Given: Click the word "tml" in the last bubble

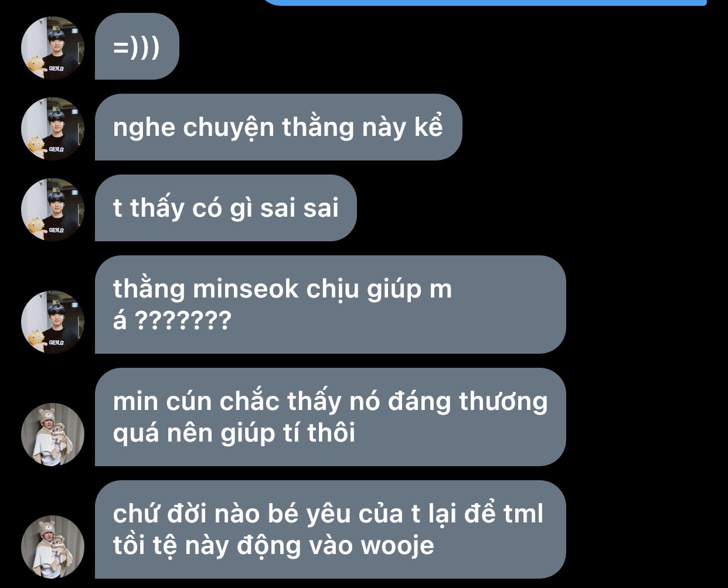Looking at the screenshot, I should 523,514.
